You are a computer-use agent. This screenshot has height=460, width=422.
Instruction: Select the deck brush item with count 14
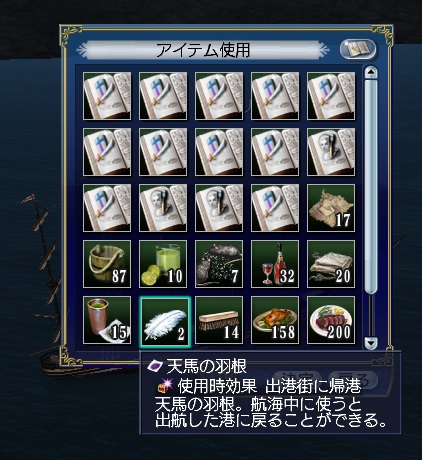coord(219,320)
